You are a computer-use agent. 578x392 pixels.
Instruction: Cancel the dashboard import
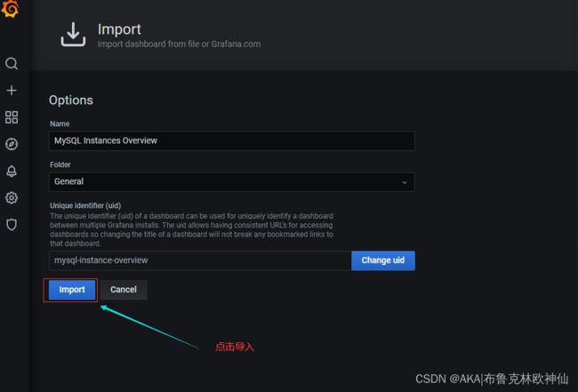(x=124, y=290)
